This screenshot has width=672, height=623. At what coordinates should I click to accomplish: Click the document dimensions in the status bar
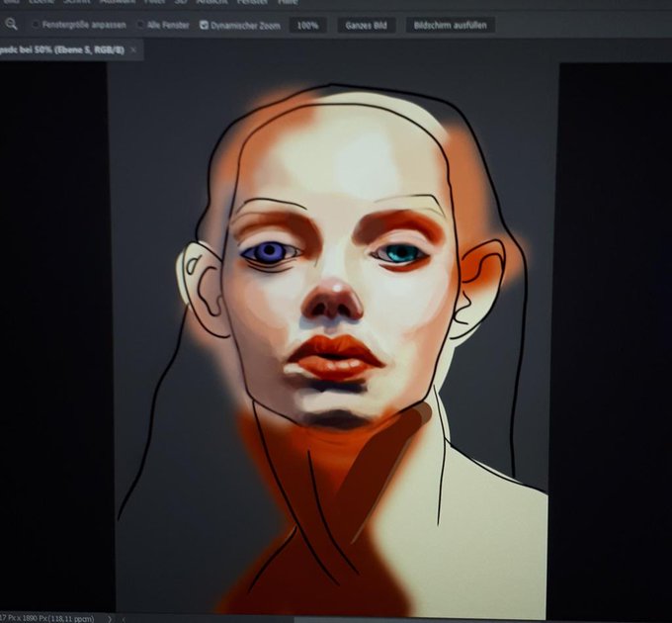47,619
